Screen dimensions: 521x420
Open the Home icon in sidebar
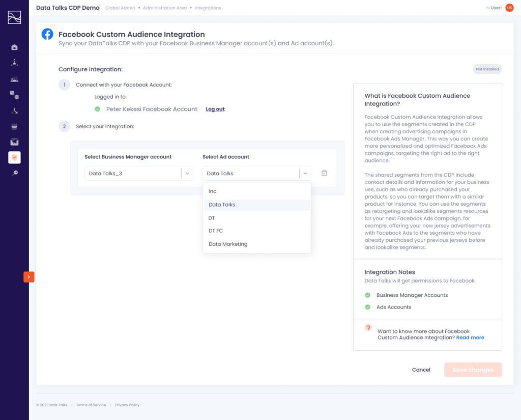click(x=14, y=47)
